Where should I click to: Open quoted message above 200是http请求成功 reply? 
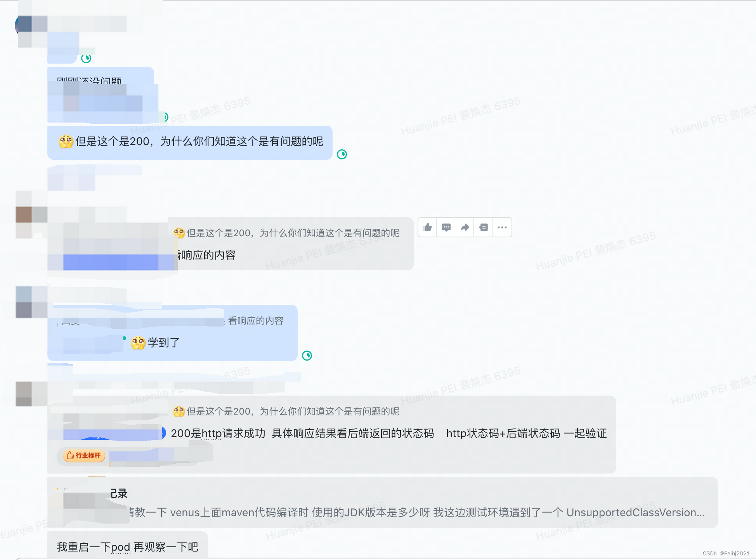pyautogui.click(x=287, y=411)
